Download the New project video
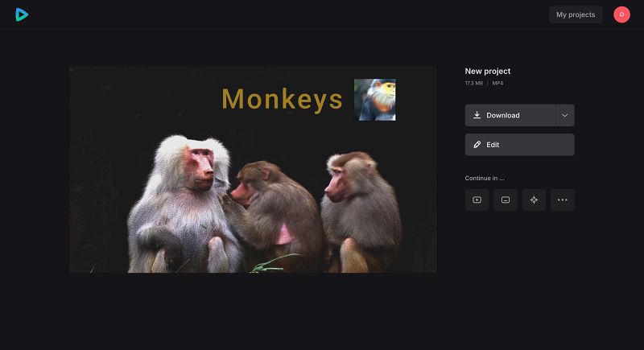 pyautogui.click(x=510, y=115)
